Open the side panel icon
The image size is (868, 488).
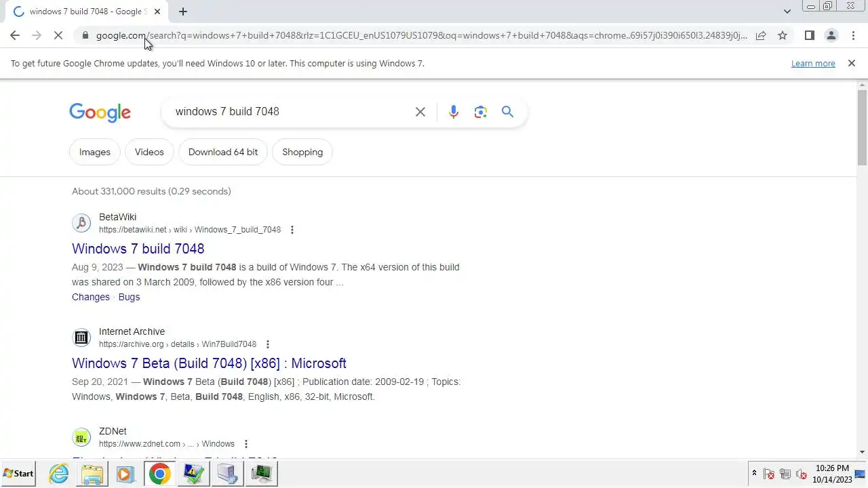(809, 35)
